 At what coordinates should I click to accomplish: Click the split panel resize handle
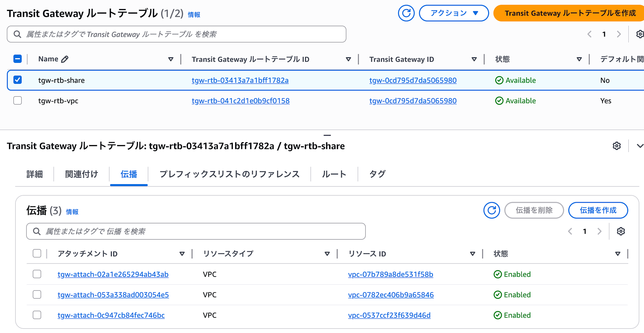click(327, 135)
